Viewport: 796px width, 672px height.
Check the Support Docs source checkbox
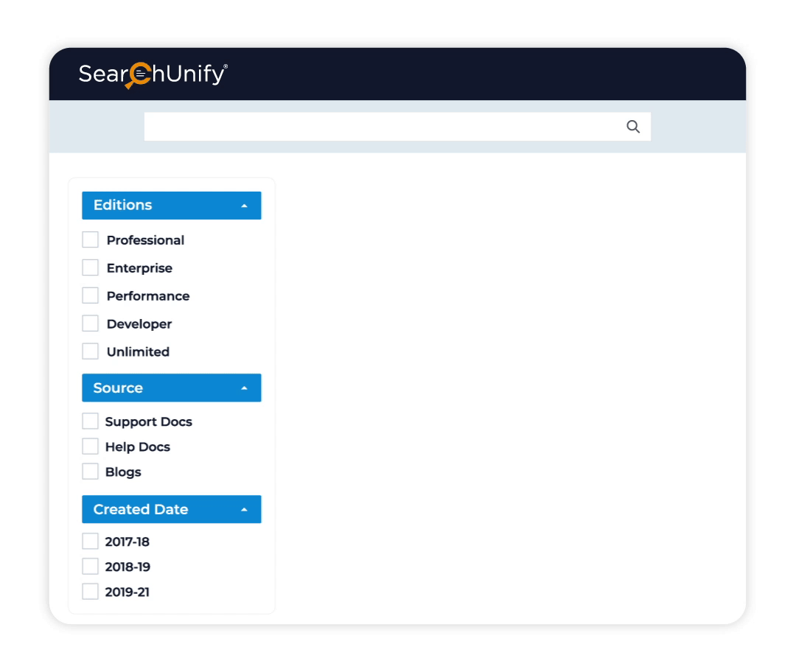[91, 421]
